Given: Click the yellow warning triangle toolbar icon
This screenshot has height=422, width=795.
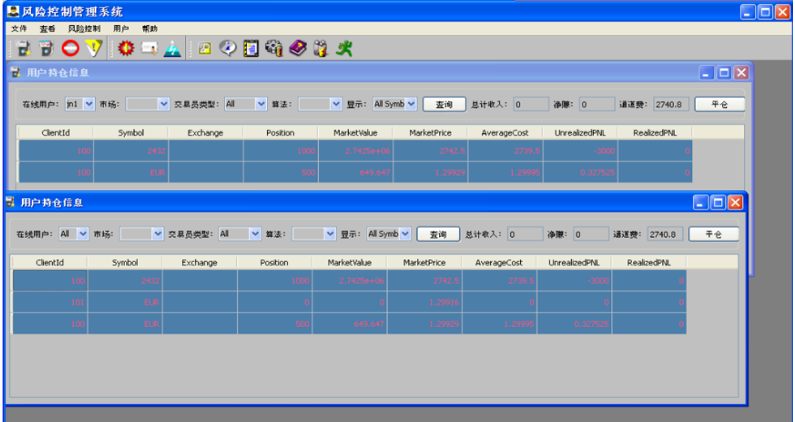Looking at the screenshot, I should [x=94, y=48].
